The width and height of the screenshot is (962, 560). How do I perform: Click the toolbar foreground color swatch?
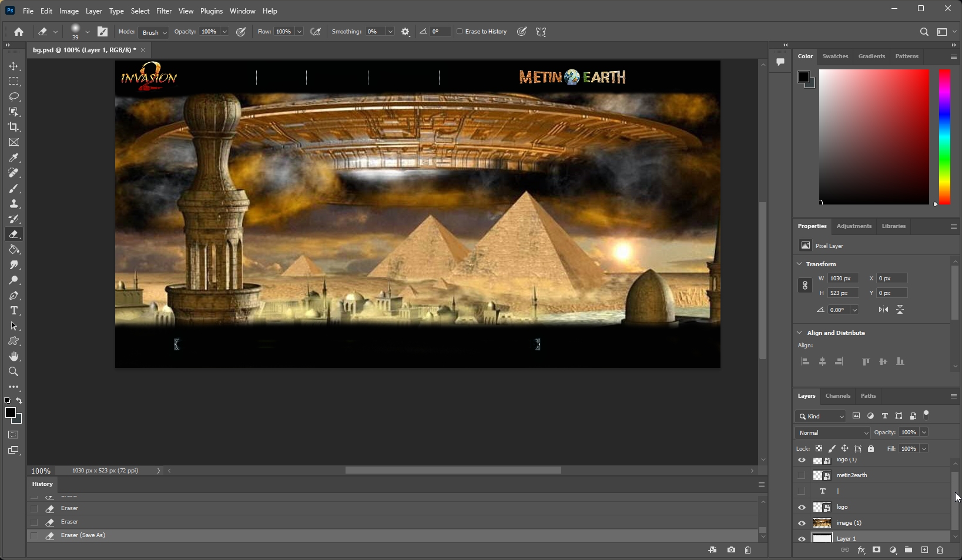coord(11,413)
